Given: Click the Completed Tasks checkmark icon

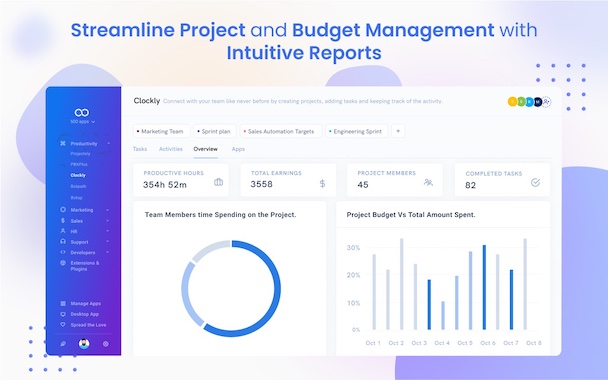Looking at the screenshot, I should (535, 182).
